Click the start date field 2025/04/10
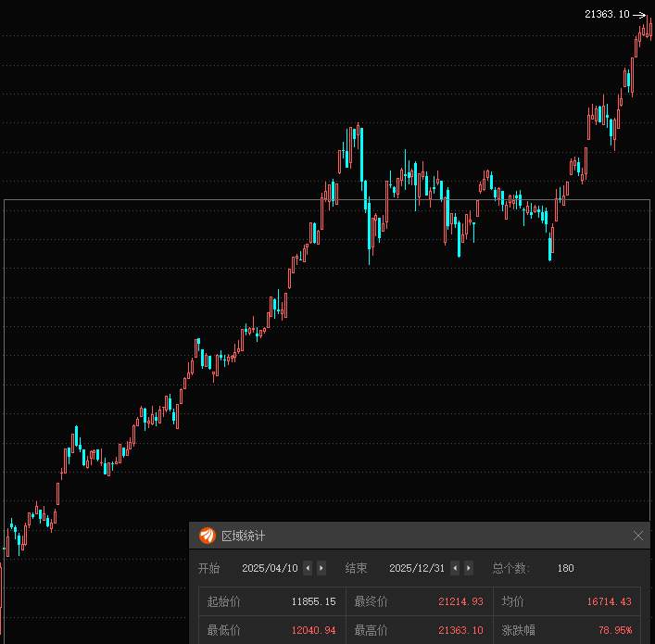 270,568
